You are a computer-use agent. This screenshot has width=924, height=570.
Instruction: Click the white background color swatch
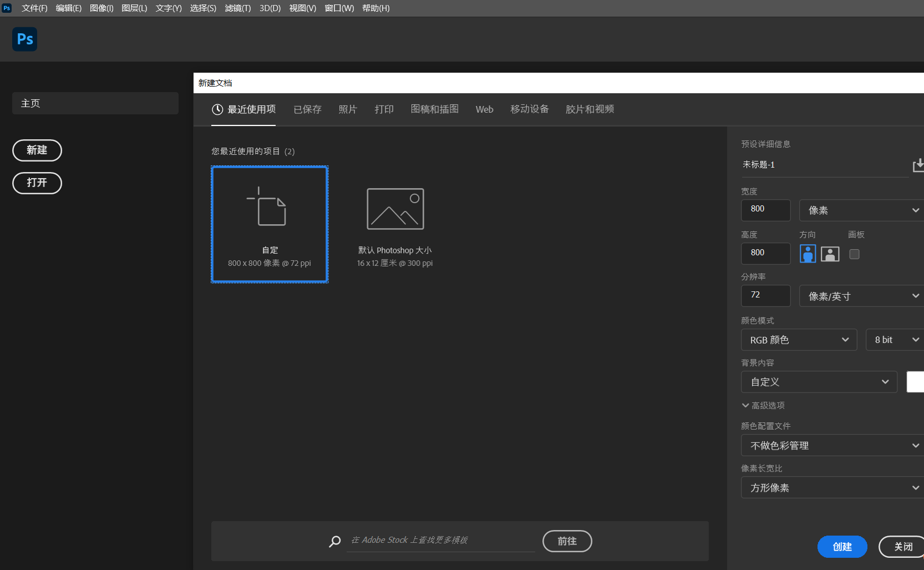pyautogui.click(x=915, y=382)
